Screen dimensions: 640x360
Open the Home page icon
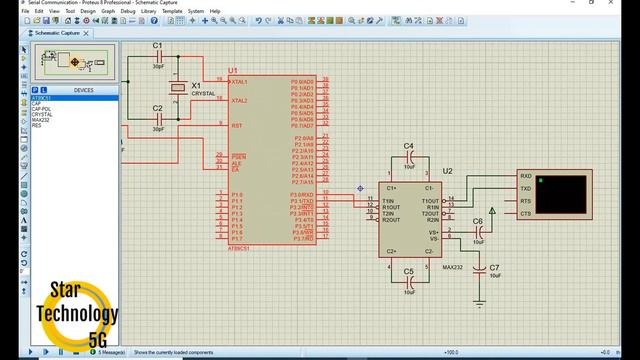[68, 20]
